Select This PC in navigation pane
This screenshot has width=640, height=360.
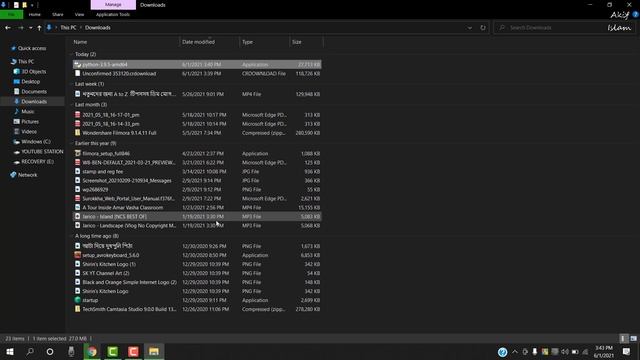tap(26, 62)
